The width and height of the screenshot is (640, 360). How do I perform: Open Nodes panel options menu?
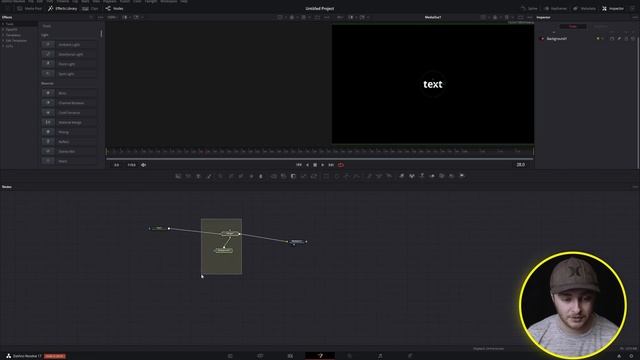635,187
